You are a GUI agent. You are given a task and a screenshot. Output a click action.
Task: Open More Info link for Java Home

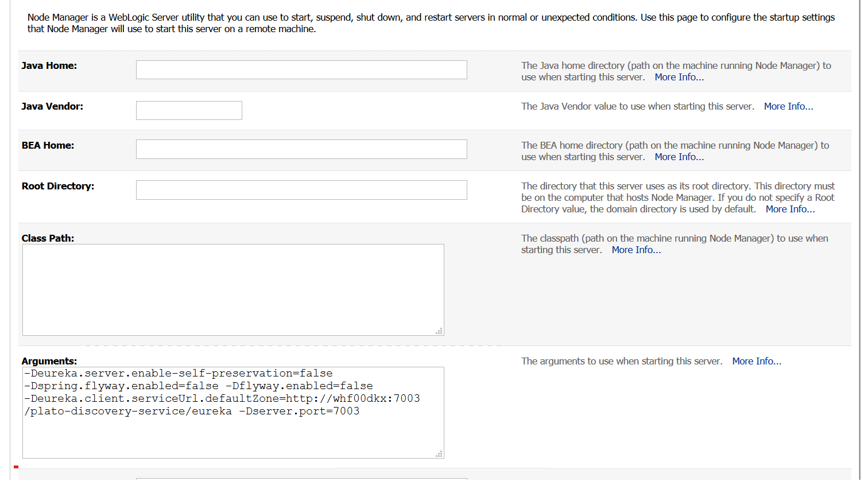(679, 77)
